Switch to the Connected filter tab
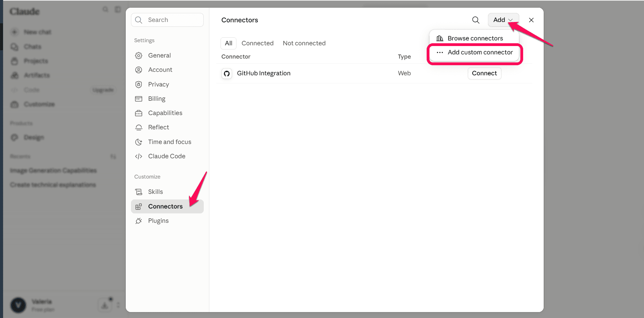This screenshot has width=644, height=318. click(257, 43)
